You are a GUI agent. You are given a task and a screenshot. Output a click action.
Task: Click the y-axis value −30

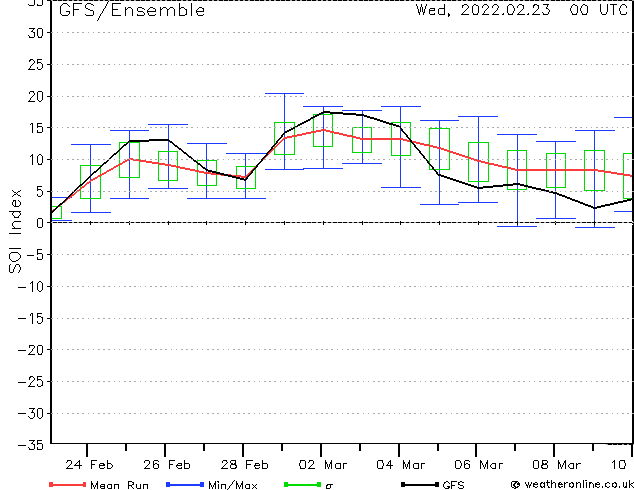pos(31,414)
